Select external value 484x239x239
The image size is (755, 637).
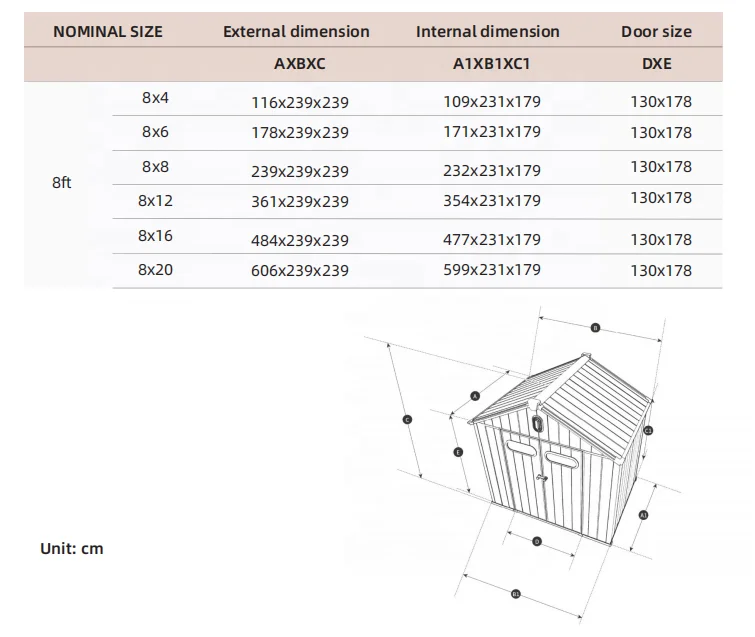click(x=299, y=240)
